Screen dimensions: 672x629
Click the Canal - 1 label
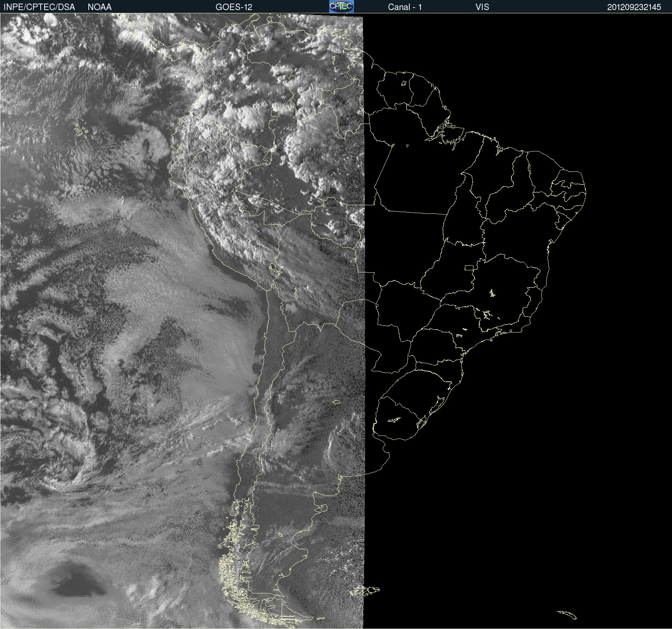pyautogui.click(x=405, y=7)
